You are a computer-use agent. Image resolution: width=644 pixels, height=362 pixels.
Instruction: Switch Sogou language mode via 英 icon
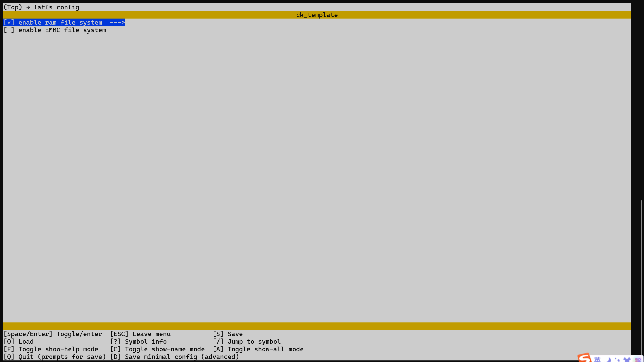tap(597, 360)
